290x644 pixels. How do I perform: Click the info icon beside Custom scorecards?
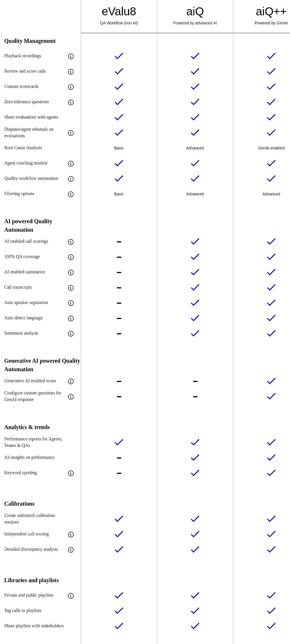(x=71, y=87)
